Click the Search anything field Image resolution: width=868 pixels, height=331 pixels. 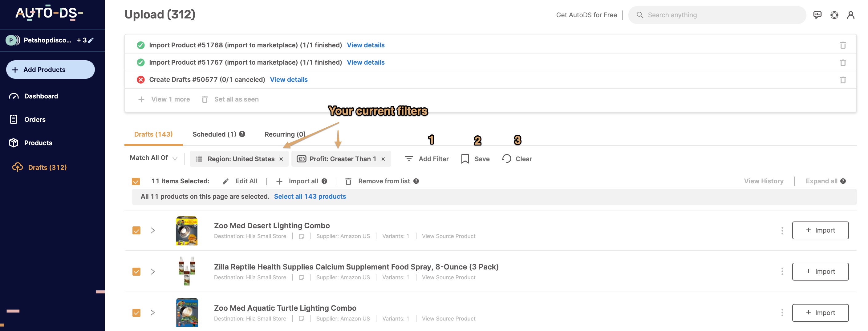point(717,15)
